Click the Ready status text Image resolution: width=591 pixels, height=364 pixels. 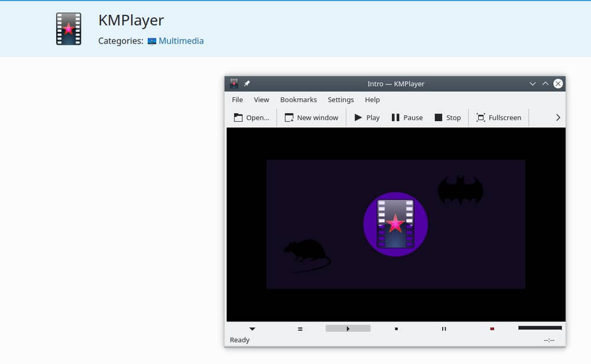tap(240, 340)
